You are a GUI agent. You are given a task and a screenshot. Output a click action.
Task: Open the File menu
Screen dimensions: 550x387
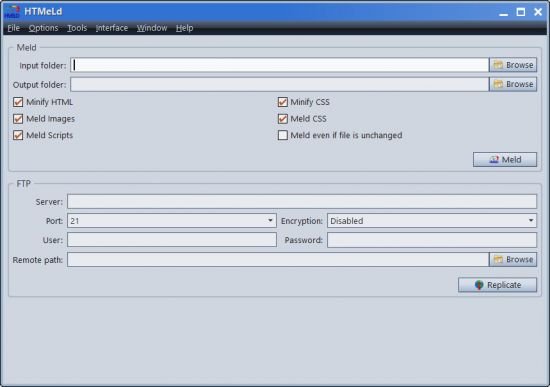click(13, 28)
